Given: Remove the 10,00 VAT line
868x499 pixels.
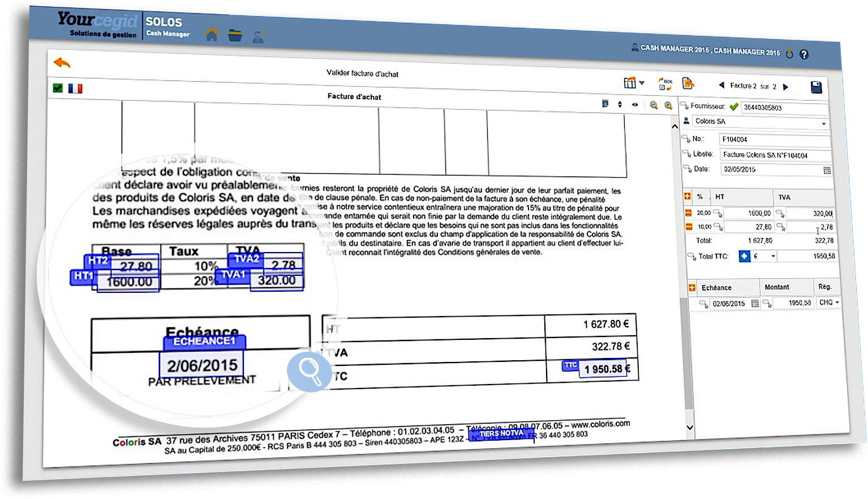Looking at the screenshot, I should pyautogui.click(x=689, y=227).
